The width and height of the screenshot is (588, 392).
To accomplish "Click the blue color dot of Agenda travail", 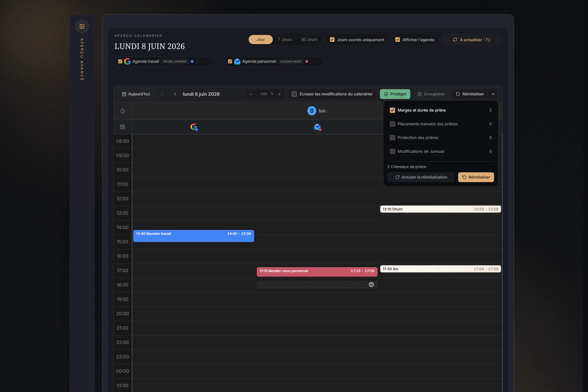I will (x=192, y=62).
